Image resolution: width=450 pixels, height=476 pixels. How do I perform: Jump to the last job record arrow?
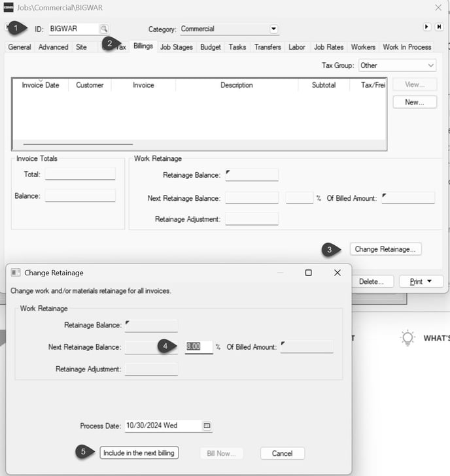click(439, 27)
